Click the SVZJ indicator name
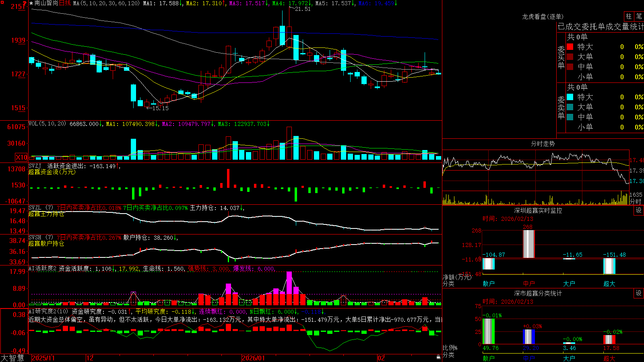Screen dimensions: 644x362 (35, 166)
